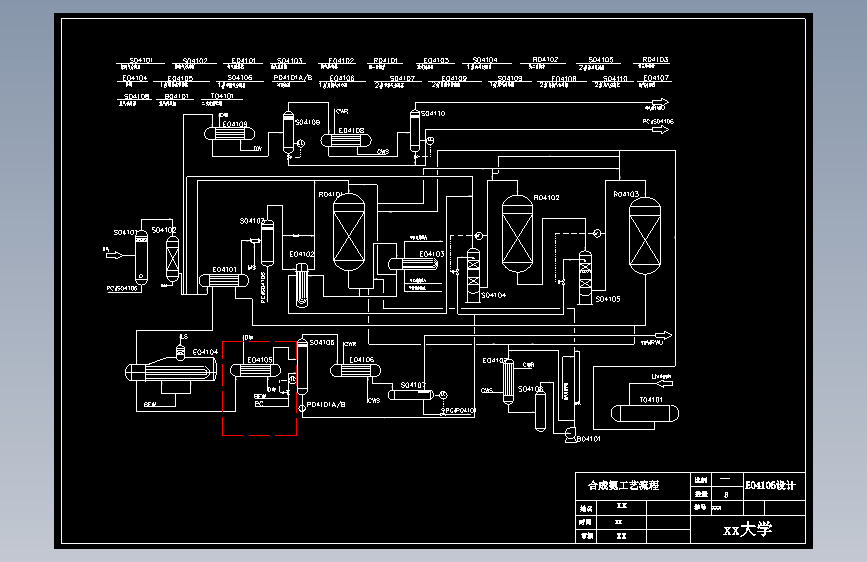Screen dimensions: 867x562
Task: Click the E04106 cooler symbol
Action: (x=356, y=370)
